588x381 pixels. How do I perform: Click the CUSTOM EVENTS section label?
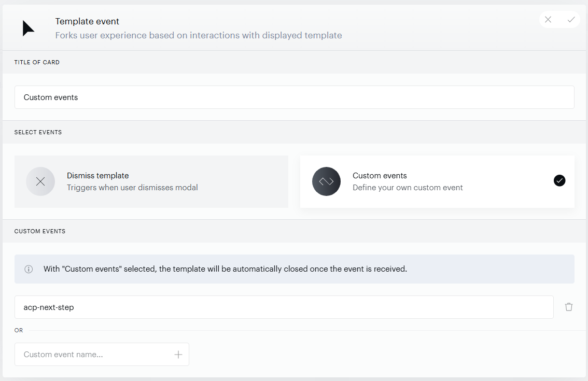[x=40, y=231]
